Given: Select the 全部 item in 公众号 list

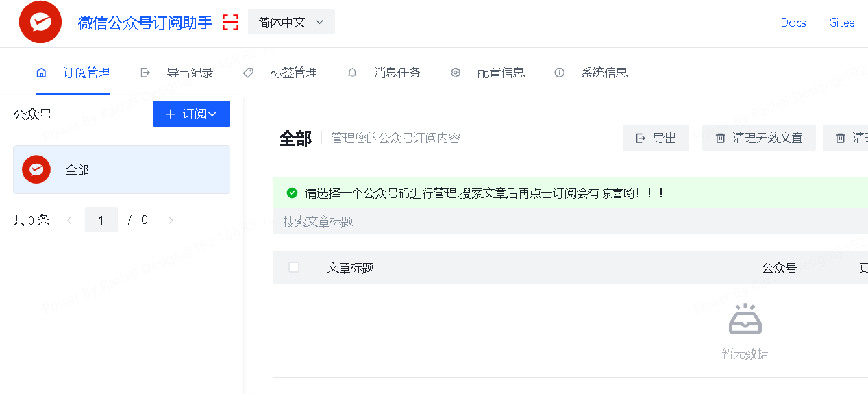Looking at the screenshot, I should click(121, 170).
